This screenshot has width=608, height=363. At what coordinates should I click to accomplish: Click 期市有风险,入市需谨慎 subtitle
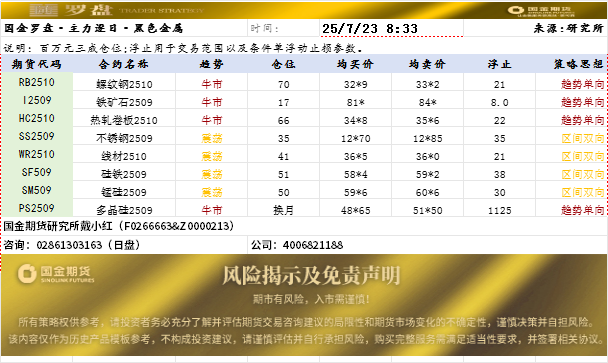311,299
